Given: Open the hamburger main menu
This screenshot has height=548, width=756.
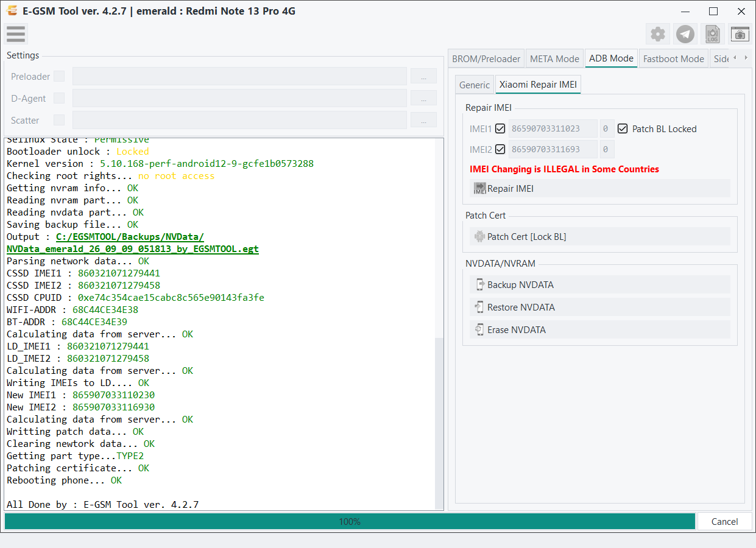Looking at the screenshot, I should [16, 34].
